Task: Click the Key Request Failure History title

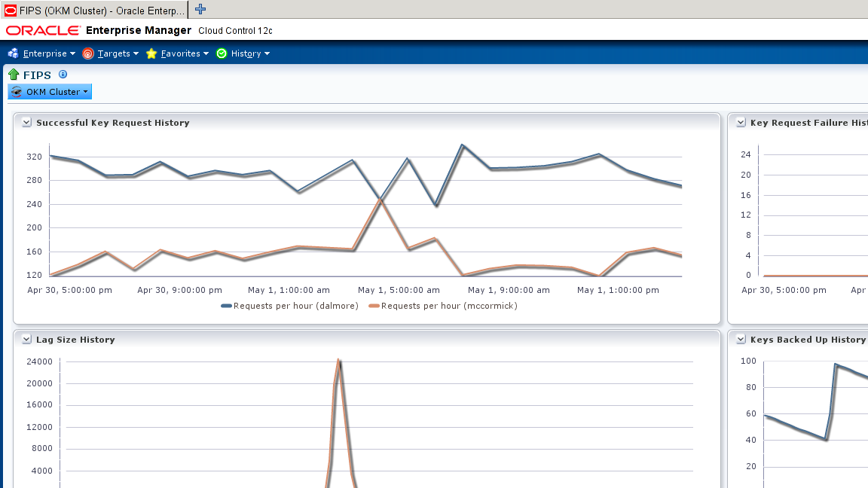Action: pos(808,123)
